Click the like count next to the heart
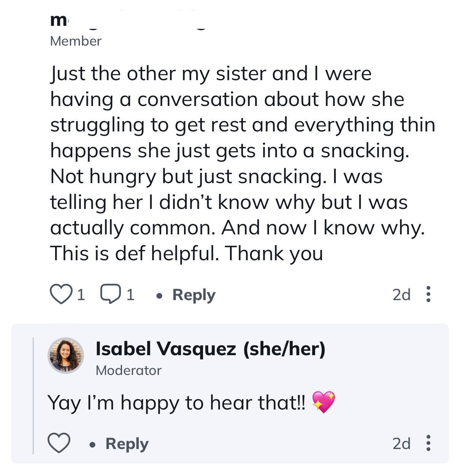 coord(81,295)
